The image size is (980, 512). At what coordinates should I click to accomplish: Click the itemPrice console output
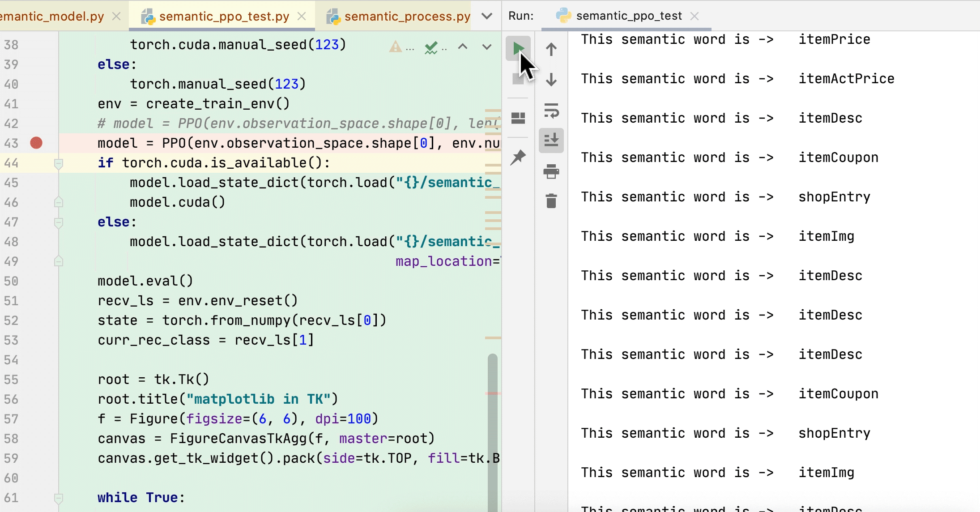[x=835, y=39]
